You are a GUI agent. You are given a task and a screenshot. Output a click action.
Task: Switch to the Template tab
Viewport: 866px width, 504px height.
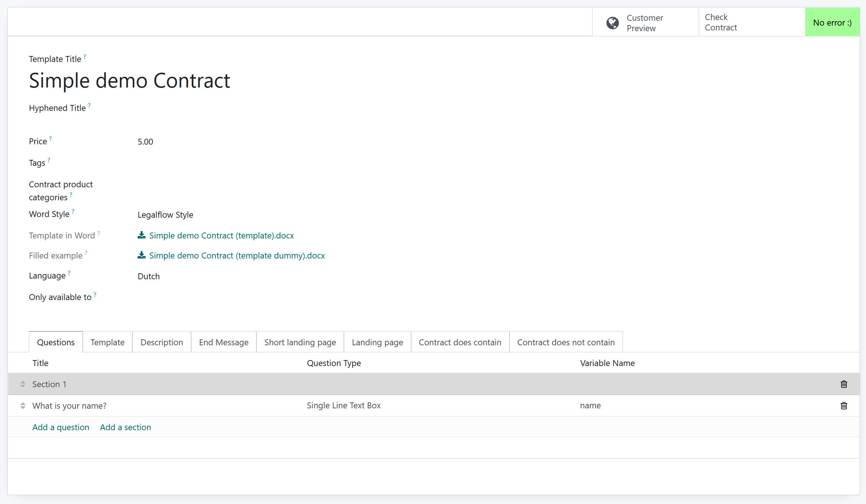tap(108, 342)
